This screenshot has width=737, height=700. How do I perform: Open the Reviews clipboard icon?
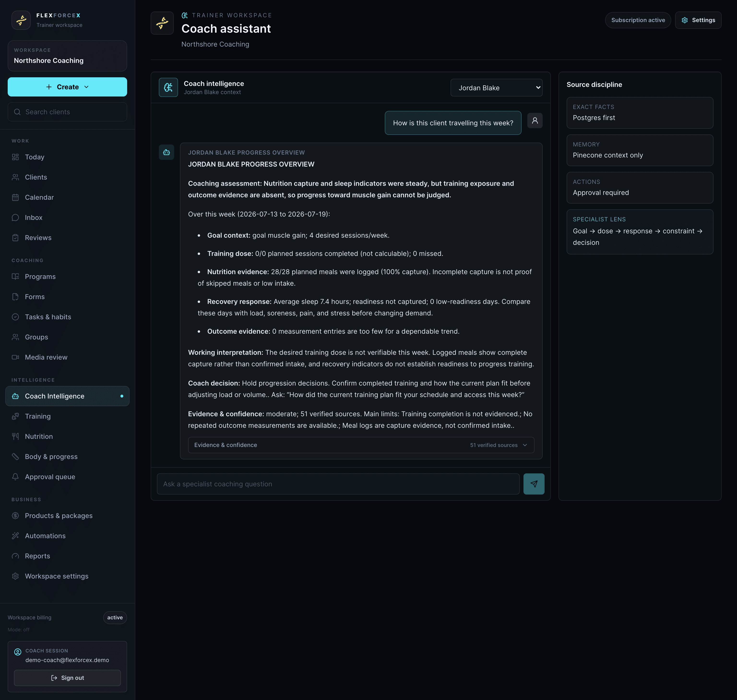(15, 238)
